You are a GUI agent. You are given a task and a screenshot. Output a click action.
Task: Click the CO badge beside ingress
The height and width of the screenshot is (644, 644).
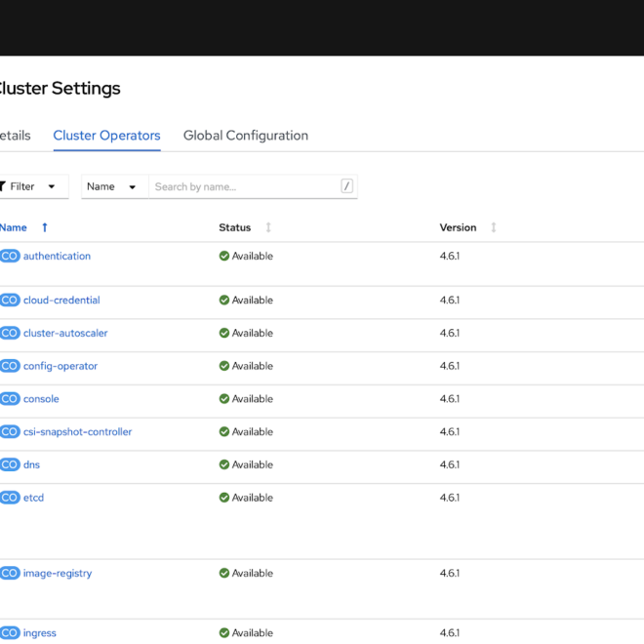tap(10, 633)
